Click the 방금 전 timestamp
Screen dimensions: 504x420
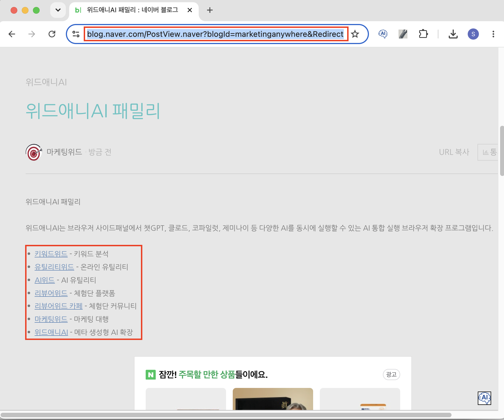(x=100, y=152)
